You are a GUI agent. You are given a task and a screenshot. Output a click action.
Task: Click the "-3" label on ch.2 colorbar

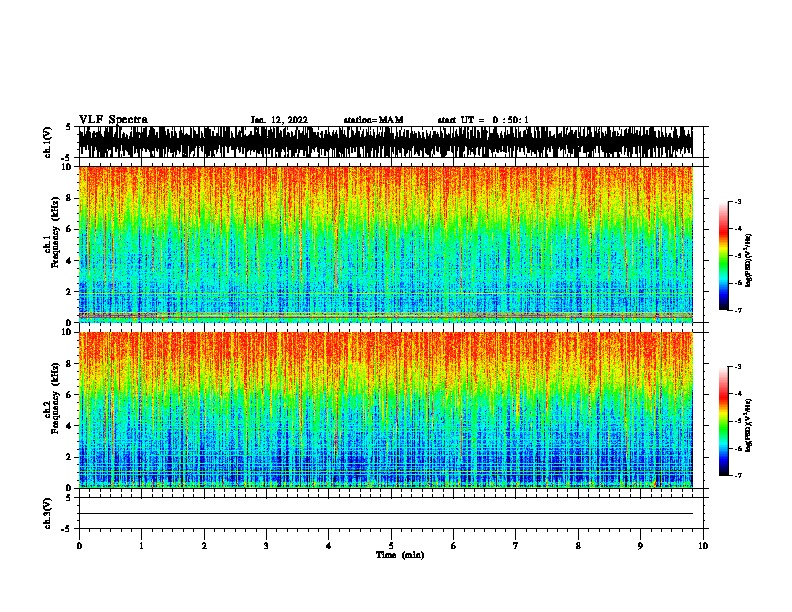[738, 367]
